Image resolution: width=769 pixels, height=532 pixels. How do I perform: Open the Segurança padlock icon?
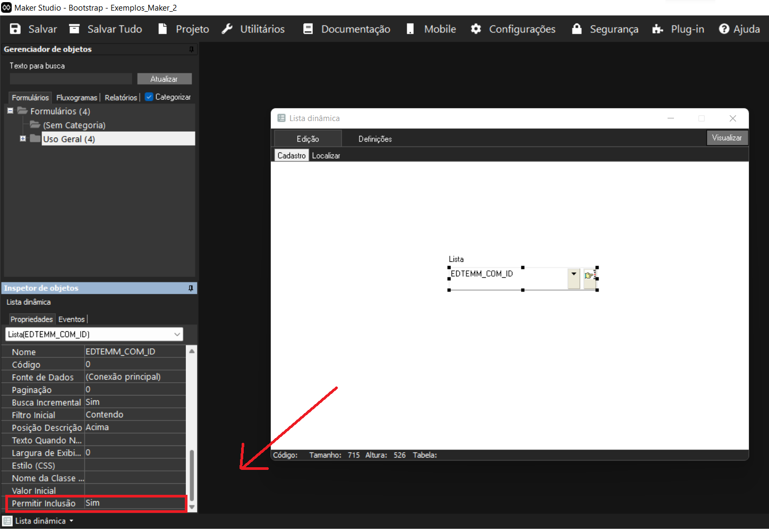pyautogui.click(x=577, y=29)
